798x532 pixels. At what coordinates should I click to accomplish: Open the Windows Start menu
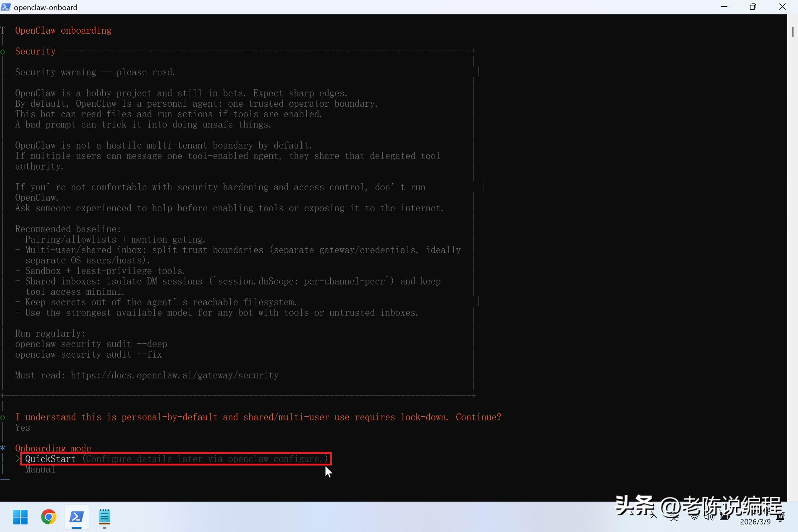pos(20,517)
